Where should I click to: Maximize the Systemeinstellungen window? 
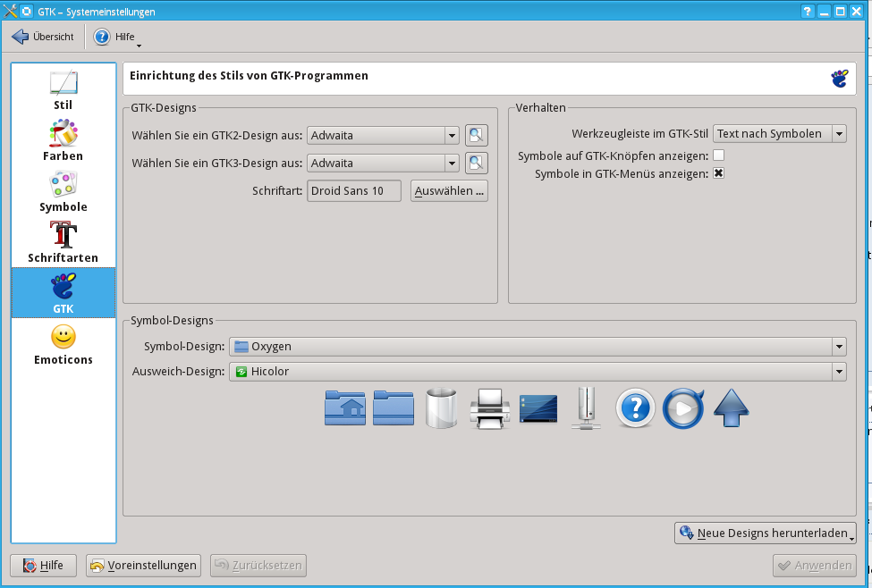pyautogui.click(x=841, y=11)
